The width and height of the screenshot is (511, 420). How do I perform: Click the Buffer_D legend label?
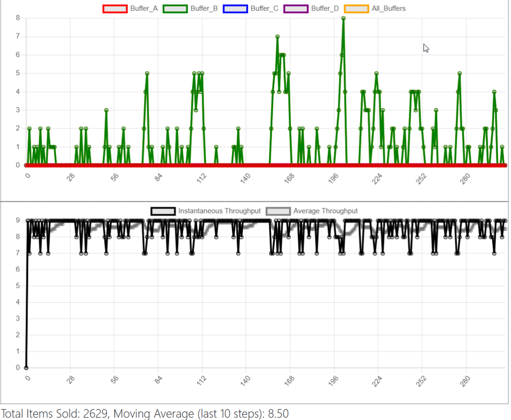[325, 9]
